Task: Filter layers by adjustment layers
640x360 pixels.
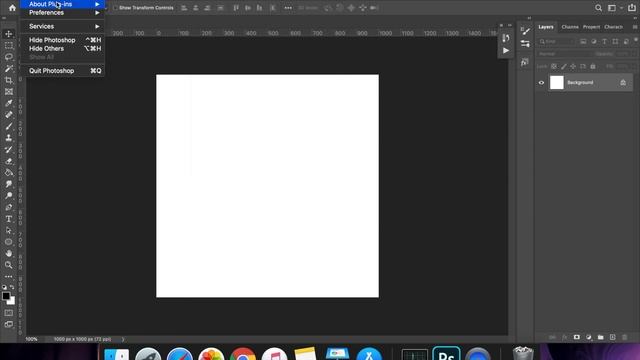Action: pyautogui.click(x=593, y=42)
